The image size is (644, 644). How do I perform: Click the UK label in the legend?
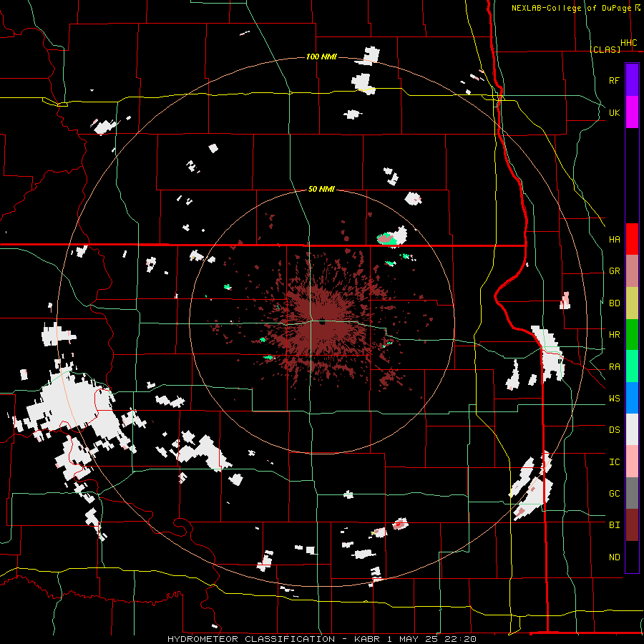(614, 112)
